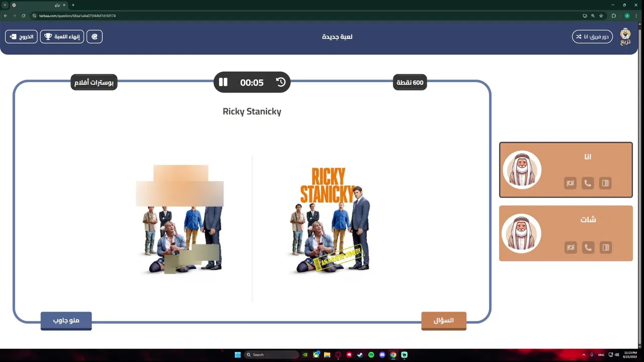Click the بوسترات أفلام category label
This screenshot has width=644, height=362.
94,82
